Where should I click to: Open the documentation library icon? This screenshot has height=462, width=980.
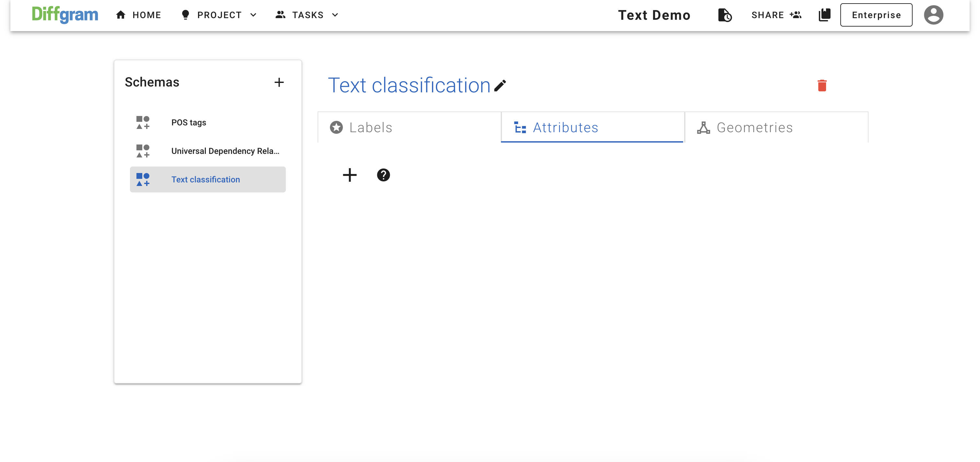824,15
